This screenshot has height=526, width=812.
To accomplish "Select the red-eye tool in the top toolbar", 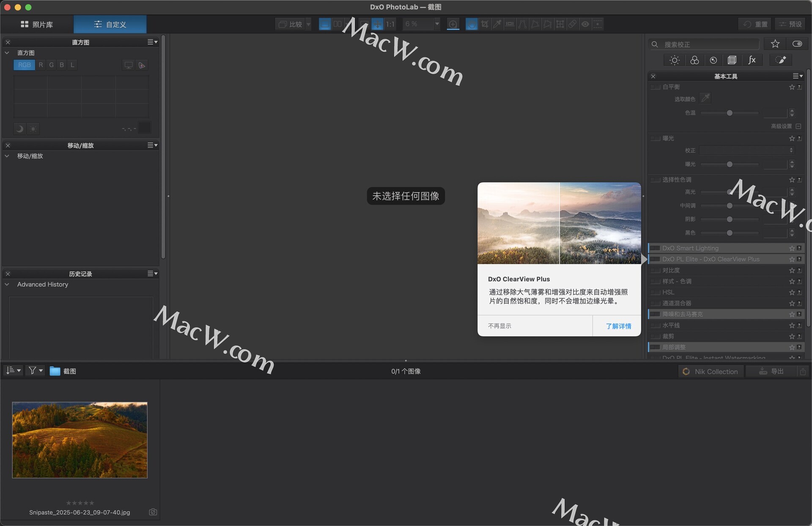I will [x=585, y=24].
